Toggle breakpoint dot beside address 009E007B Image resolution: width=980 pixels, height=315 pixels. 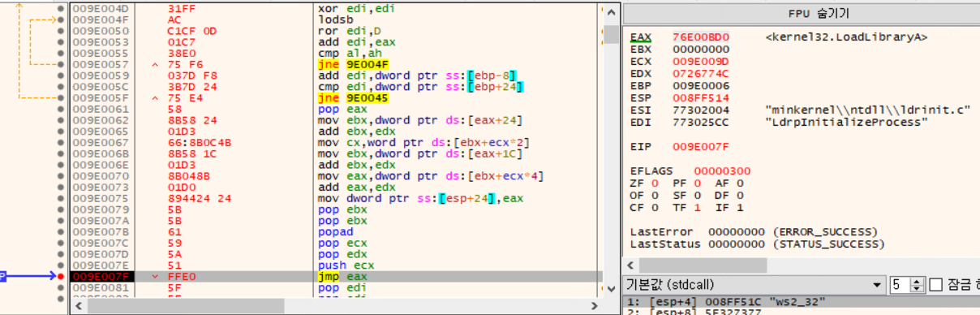pyautogui.click(x=62, y=232)
